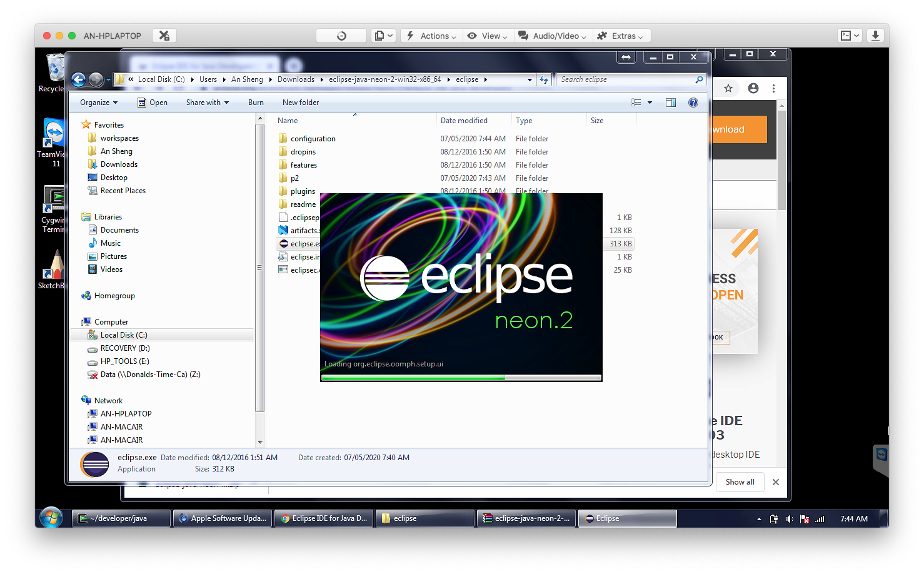Click the address bar refresh button
924x574 pixels.
click(544, 80)
